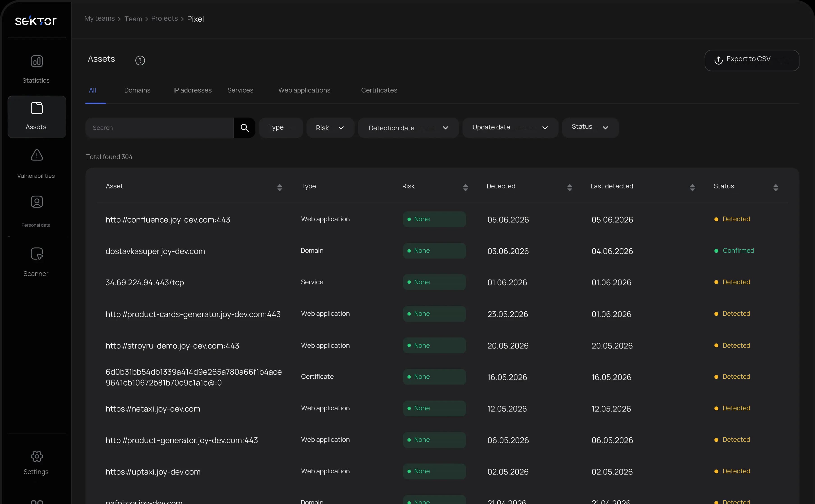The image size is (815, 504).
Task: Open the Projects breadcrumb link
Action: pos(164,19)
